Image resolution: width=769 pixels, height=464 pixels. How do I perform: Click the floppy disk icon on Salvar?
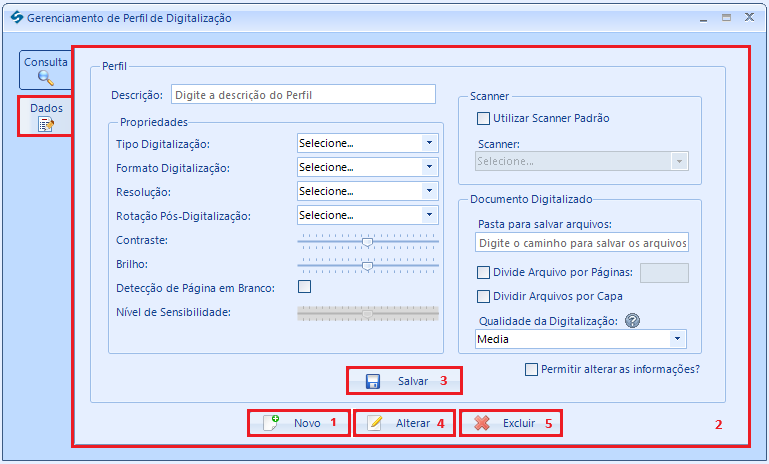(373, 381)
